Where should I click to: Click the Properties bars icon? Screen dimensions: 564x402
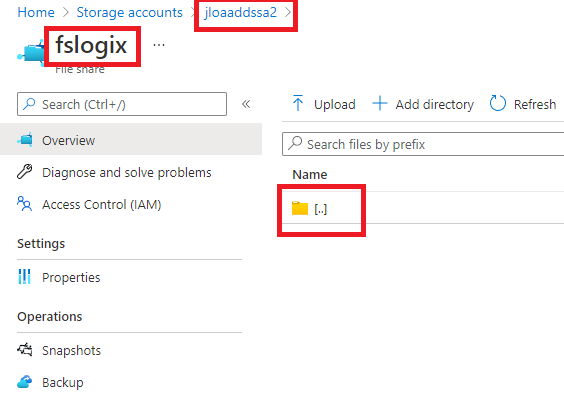click(24, 277)
